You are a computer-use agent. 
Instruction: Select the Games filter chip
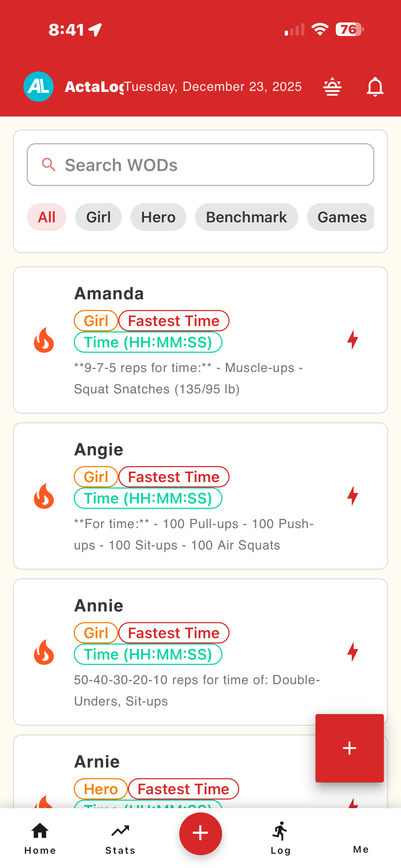[x=341, y=217]
